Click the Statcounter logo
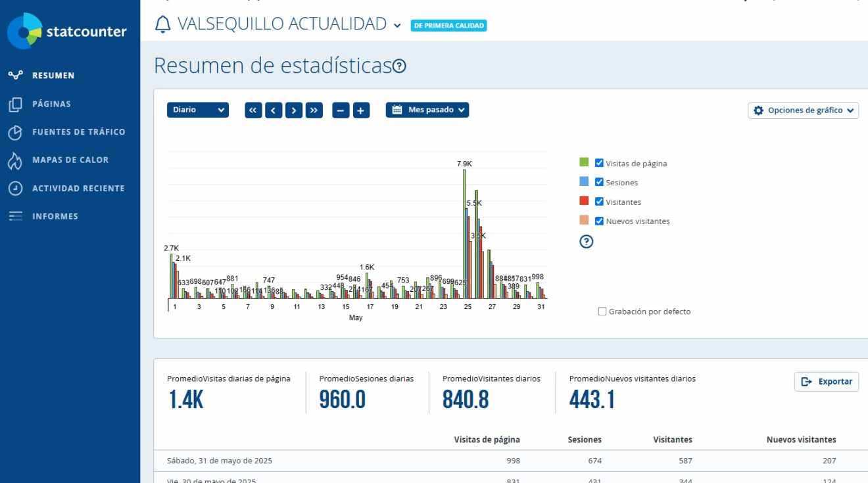Image resolution: width=868 pixels, height=483 pixels. coord(67,31)
